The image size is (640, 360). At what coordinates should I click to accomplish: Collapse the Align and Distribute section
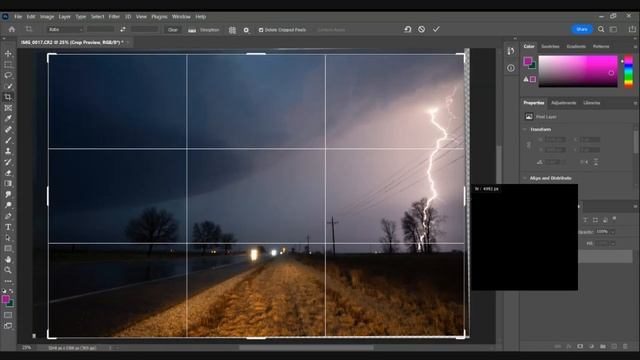[525, 178]
